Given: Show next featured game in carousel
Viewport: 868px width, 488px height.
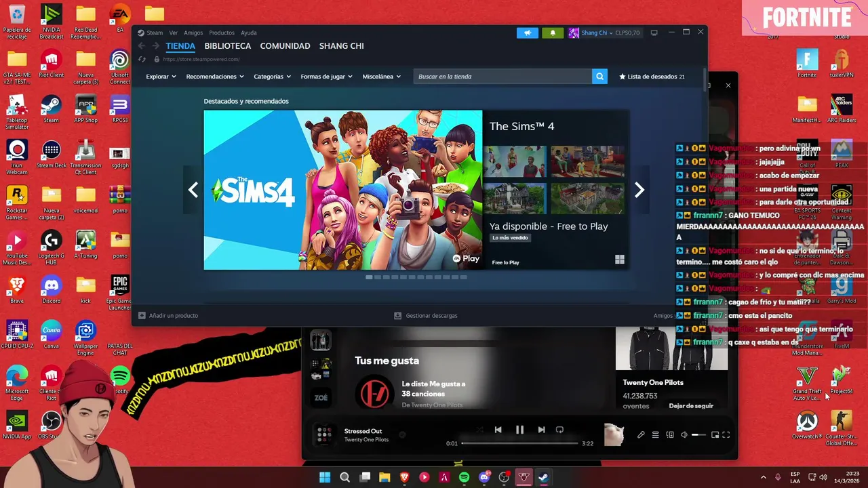Looking at the screenshot, I should [639, 190].
